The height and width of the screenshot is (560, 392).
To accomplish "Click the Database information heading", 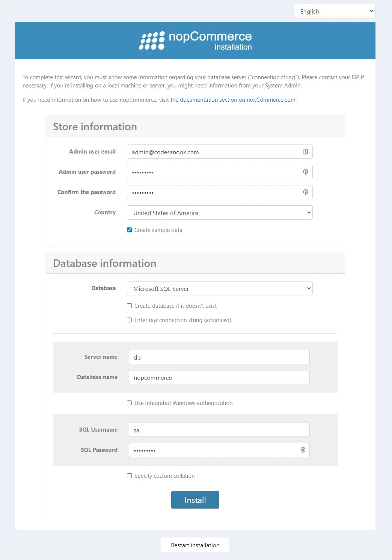I will pyautogui.click(x=105, y=263).
